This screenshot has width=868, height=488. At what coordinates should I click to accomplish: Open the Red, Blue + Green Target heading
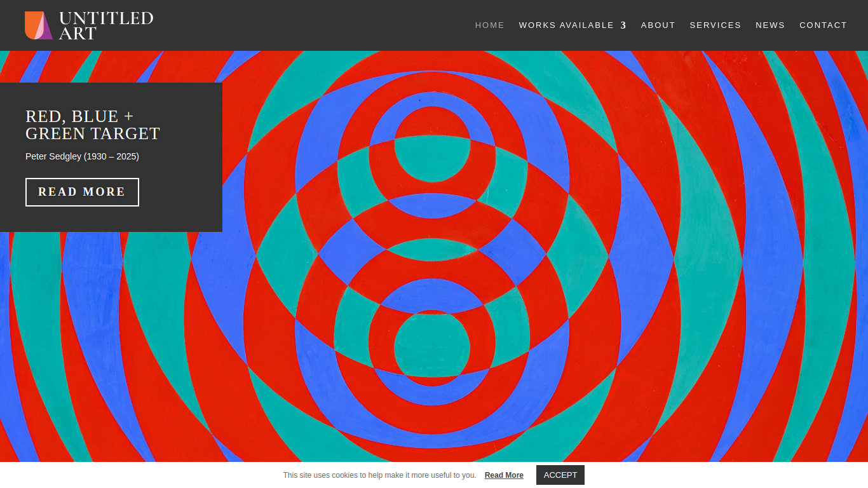pyautogui.click(x=93, y=125)
